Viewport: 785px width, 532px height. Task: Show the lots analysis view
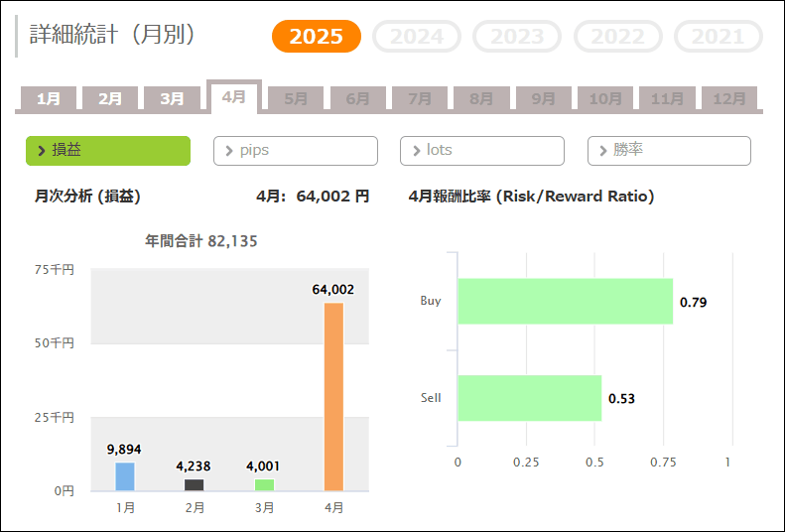point(482,151)
